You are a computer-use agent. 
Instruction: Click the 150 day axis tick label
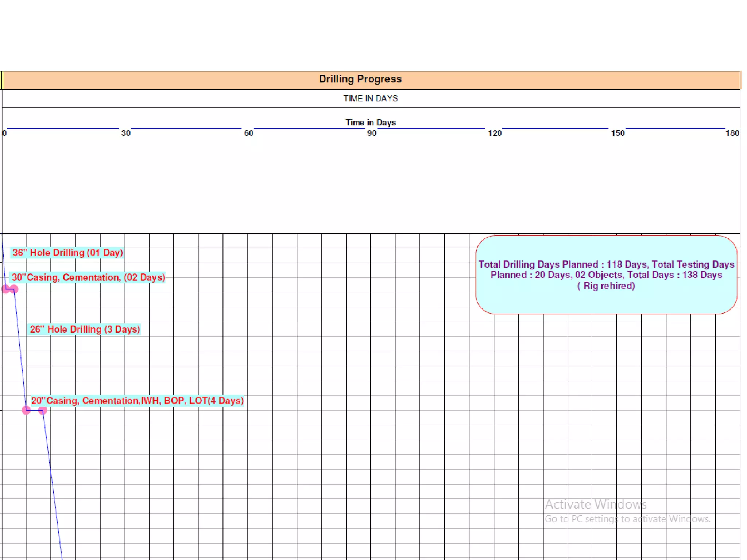[618, 133]
